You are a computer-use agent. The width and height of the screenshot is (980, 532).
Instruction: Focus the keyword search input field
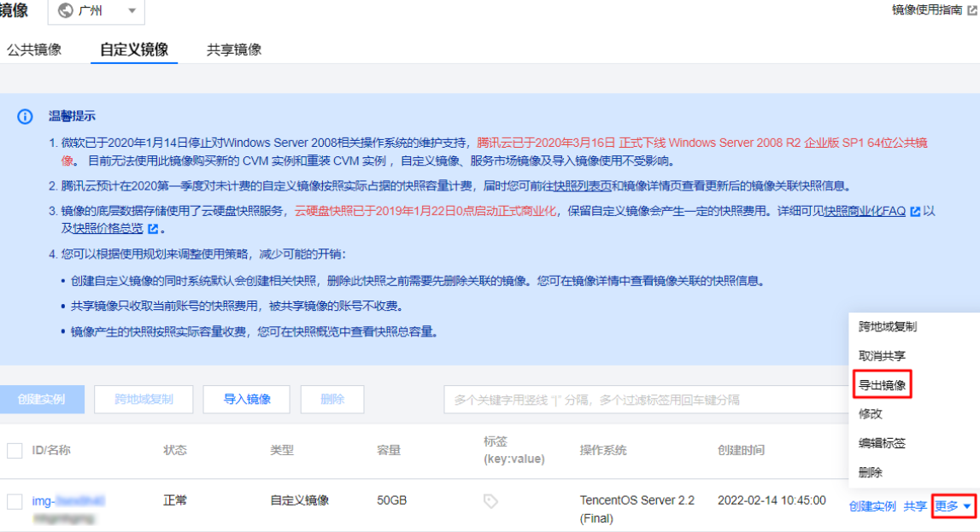tap(647, 400)
